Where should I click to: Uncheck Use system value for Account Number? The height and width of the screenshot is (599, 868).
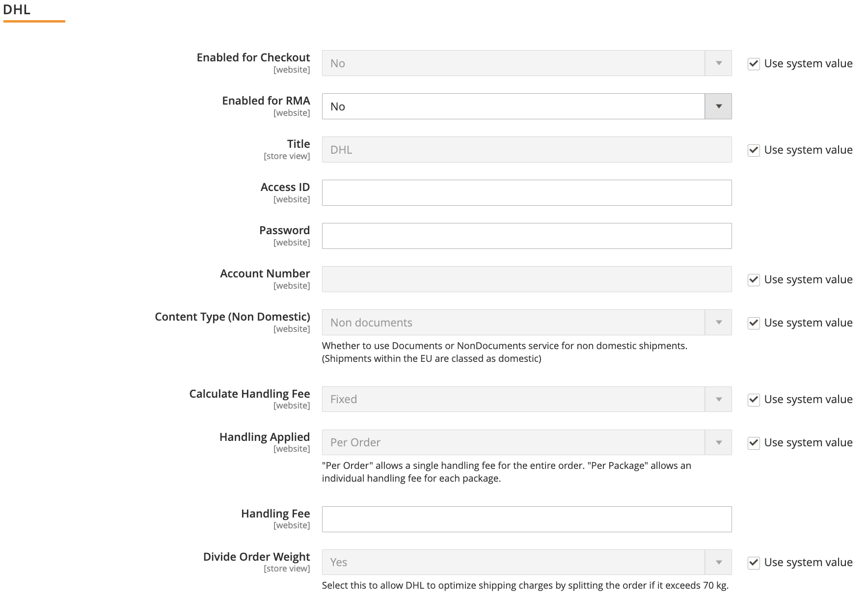click(754, 279)
